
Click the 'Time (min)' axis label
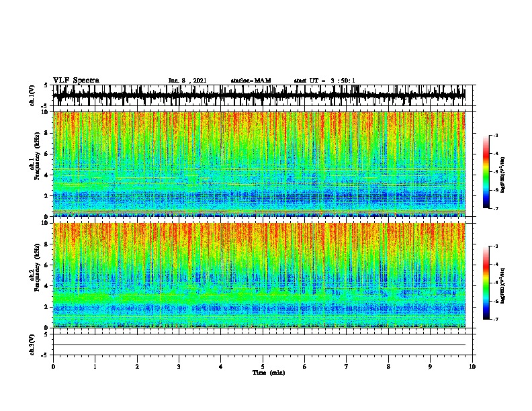point(269,373)
